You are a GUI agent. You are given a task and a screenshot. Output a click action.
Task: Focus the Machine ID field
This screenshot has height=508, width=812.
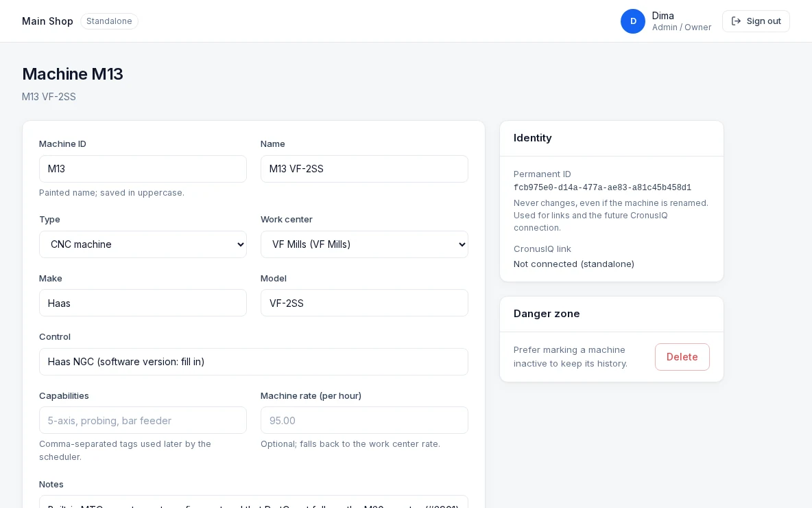(x=143, y=169)
